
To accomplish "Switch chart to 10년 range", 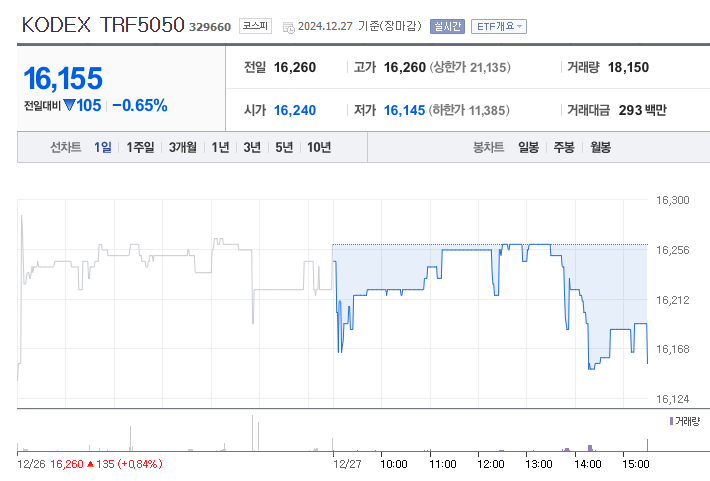I will click(319, 147).
